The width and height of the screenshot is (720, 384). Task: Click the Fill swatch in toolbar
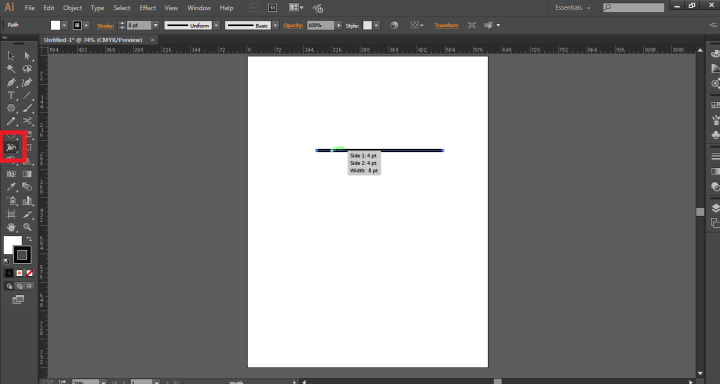(x=10, y=243)
